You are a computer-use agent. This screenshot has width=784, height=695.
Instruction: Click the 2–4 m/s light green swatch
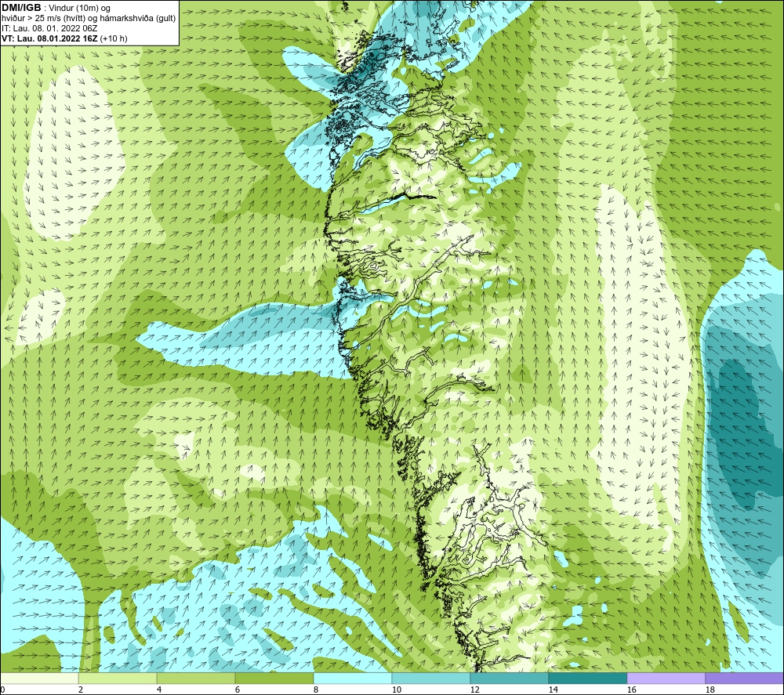[x=118, y=679]
